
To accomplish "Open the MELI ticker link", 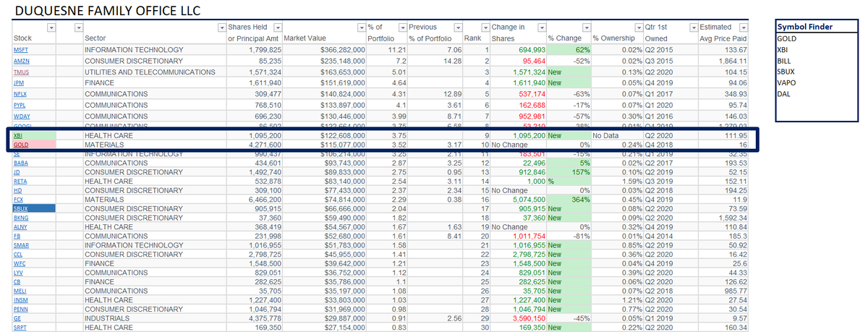I will 20,291.
